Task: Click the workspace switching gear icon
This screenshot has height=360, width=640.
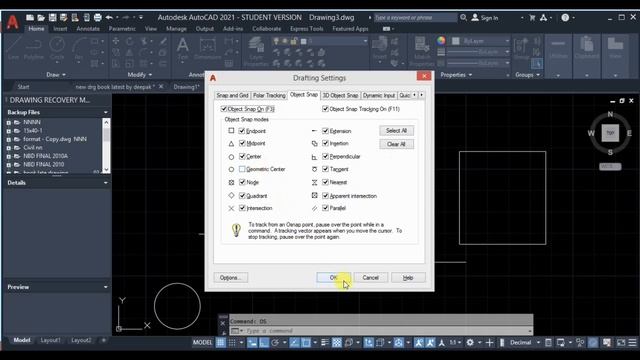Action: pyautogui.click(x=470, y=342)
